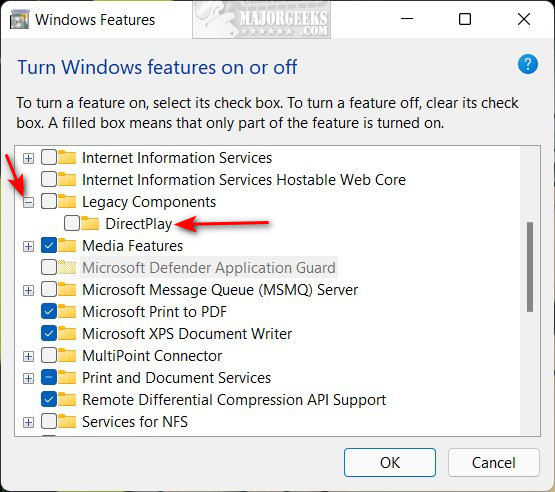Viewport: 555px width, 492px height.
Task: Click the Legacy Components folder icon
Action: pyautogui.click(x=67, y=201)
